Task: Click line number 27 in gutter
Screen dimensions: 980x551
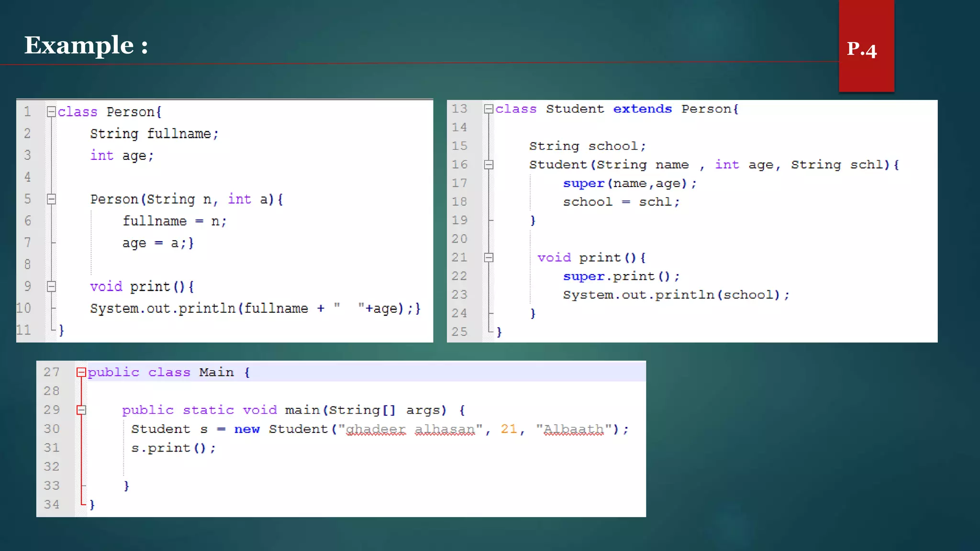Action: pos(52,372)
